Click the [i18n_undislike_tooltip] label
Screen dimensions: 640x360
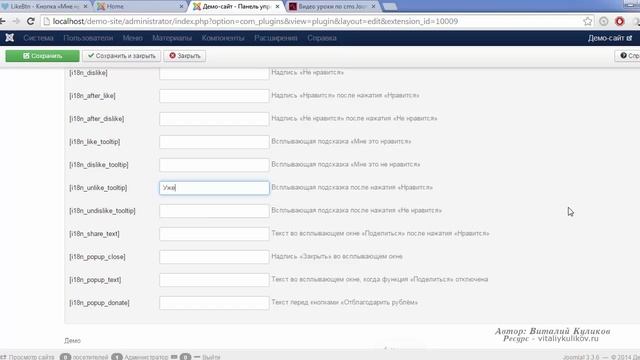pos(102,211)
